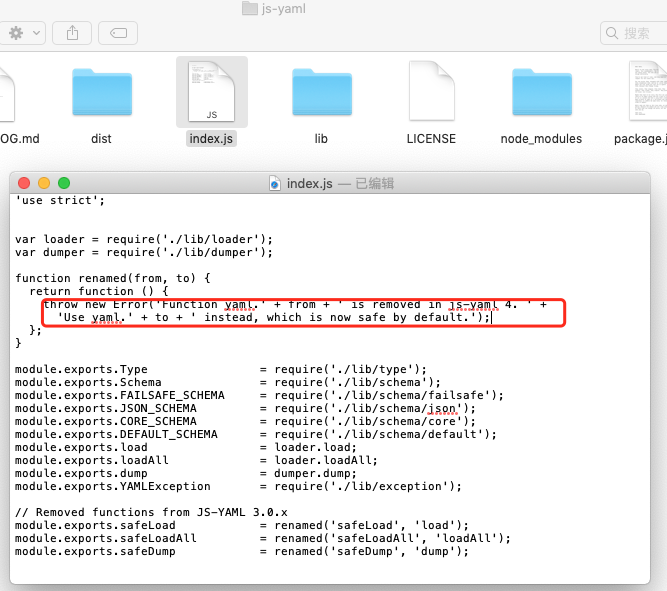Click the module.exports.loadAll line

point(196,460)
